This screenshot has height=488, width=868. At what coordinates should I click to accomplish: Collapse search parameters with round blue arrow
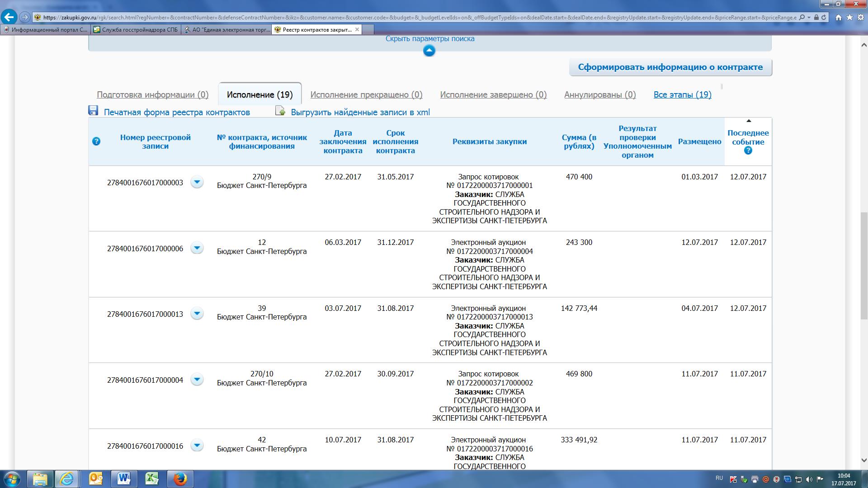[x=429, y=51]
